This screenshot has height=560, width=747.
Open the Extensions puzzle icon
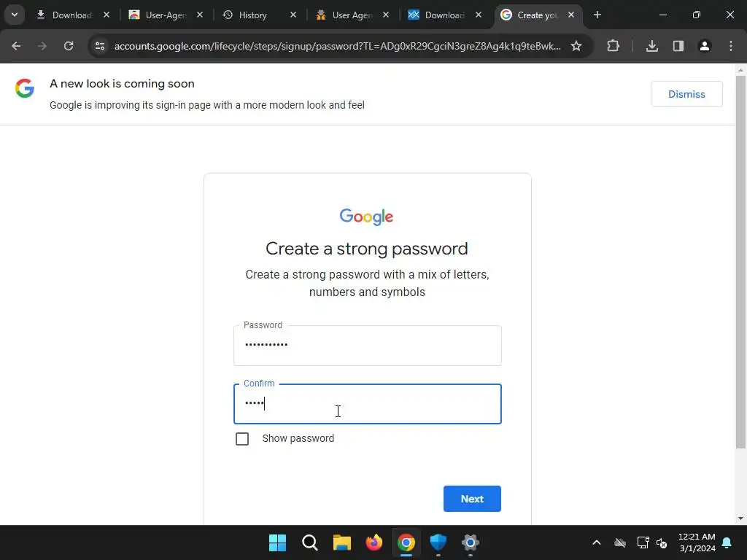[613, 46]
